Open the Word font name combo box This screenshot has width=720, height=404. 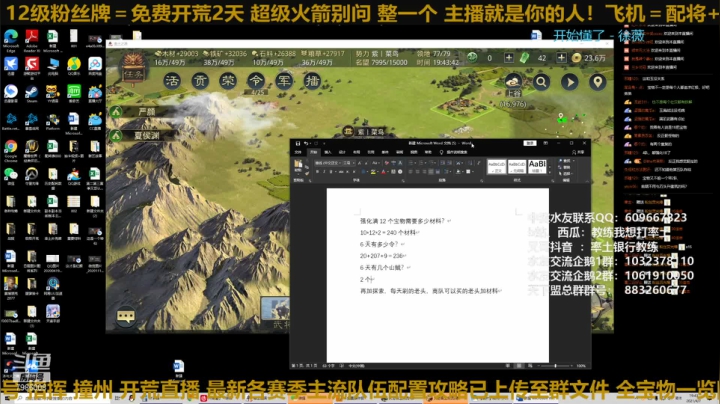(x=328, y=163)
